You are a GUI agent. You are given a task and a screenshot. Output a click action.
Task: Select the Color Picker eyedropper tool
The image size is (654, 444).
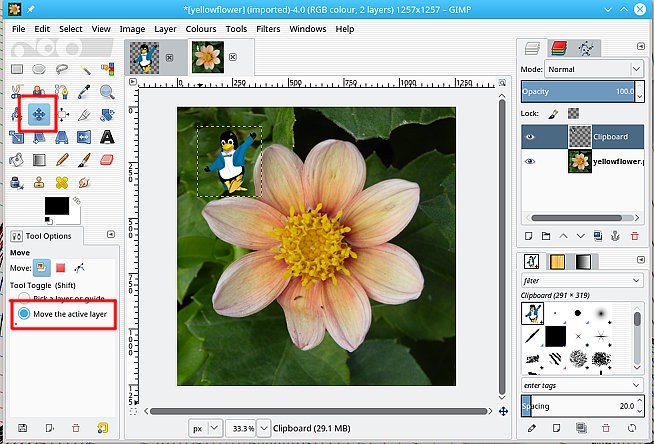click(x=85, y=91)
